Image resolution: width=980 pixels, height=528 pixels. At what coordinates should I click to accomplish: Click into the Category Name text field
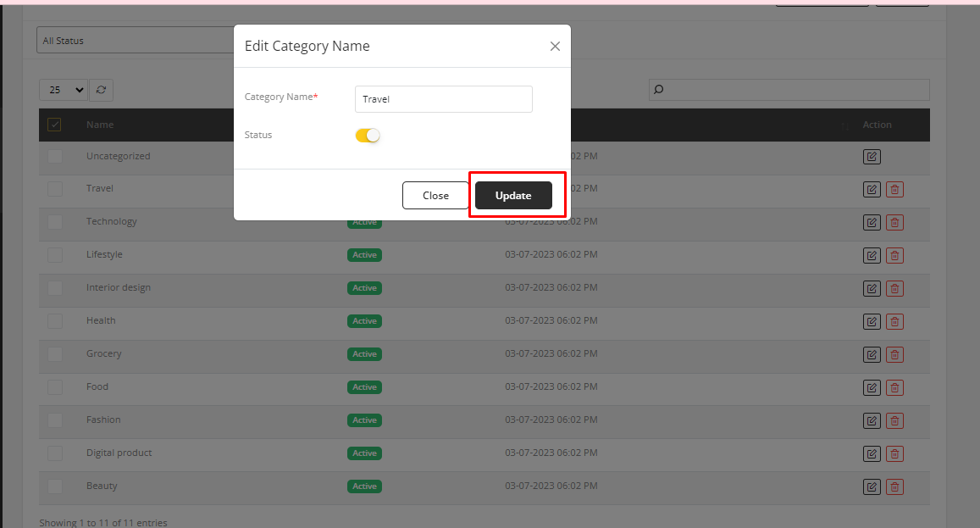[x=443, y=99]
